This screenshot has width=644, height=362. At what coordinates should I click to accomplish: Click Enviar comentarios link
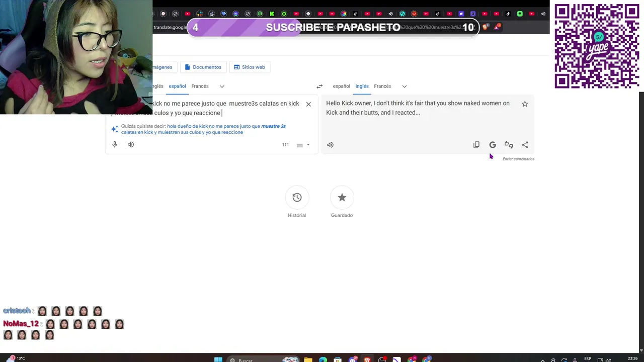click(x=518, y=159)
